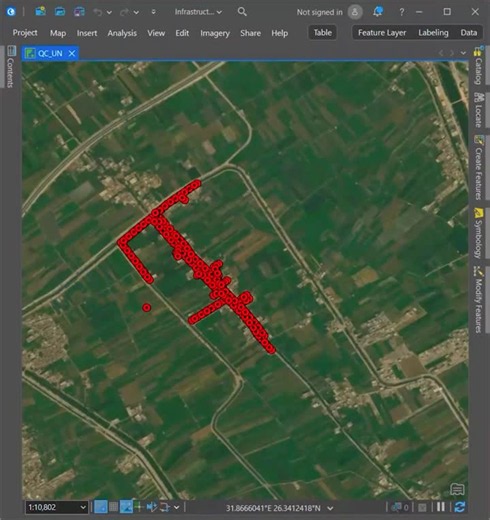
Task: Open the view tab list dropdown chevron
Action: (463, 53)
